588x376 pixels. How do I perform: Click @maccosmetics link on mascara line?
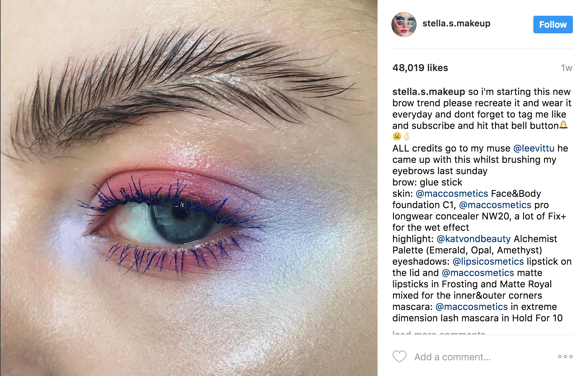click(x=471, y=307)
